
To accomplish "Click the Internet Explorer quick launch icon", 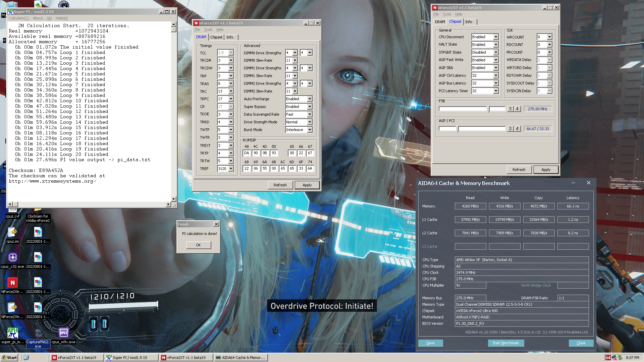I will click(26, 358).
